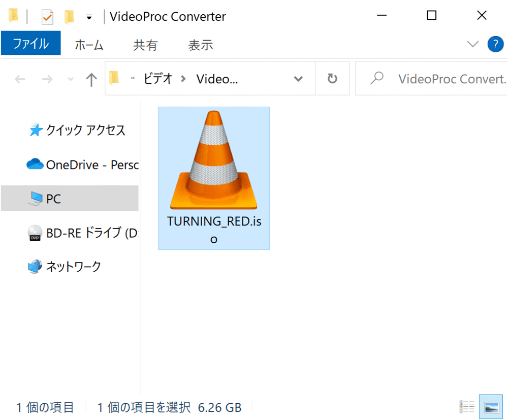This screenshot has height=420, width=508.
Task: Switch to the ホーム ribbon tab
Action: (89, 45)
